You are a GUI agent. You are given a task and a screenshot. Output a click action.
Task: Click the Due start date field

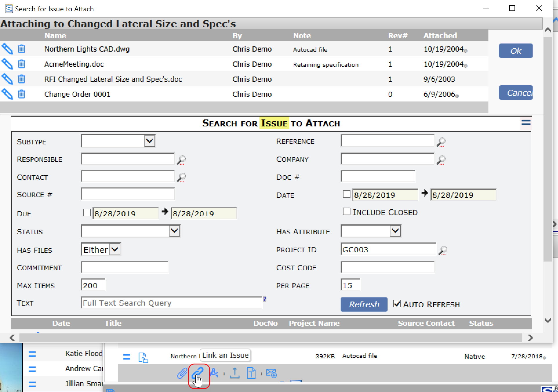coord(126,213)
